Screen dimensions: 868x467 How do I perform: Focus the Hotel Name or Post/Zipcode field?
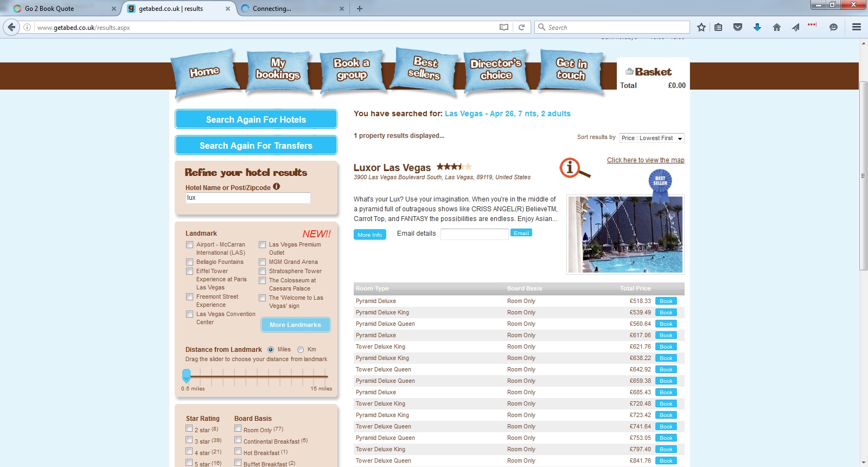248,198
